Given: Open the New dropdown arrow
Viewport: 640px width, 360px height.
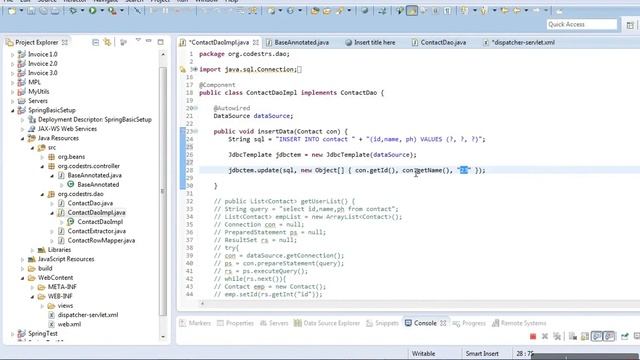Looking at the screenshot, I should 21,11.
